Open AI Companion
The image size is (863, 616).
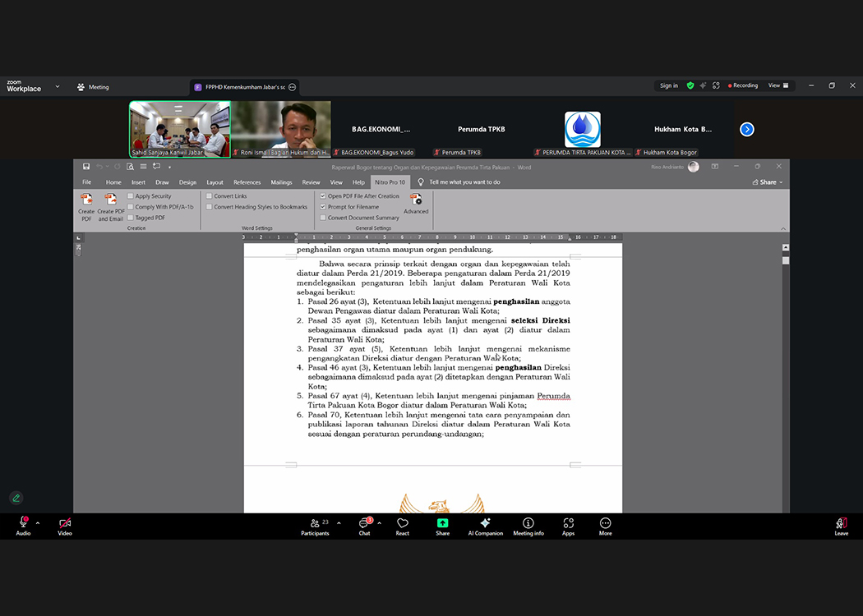[x=485, y=524]
